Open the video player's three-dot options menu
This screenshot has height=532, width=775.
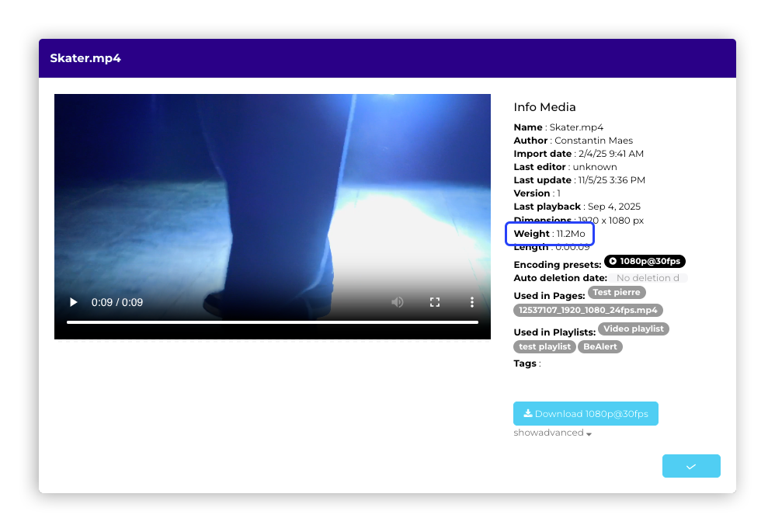471,302
